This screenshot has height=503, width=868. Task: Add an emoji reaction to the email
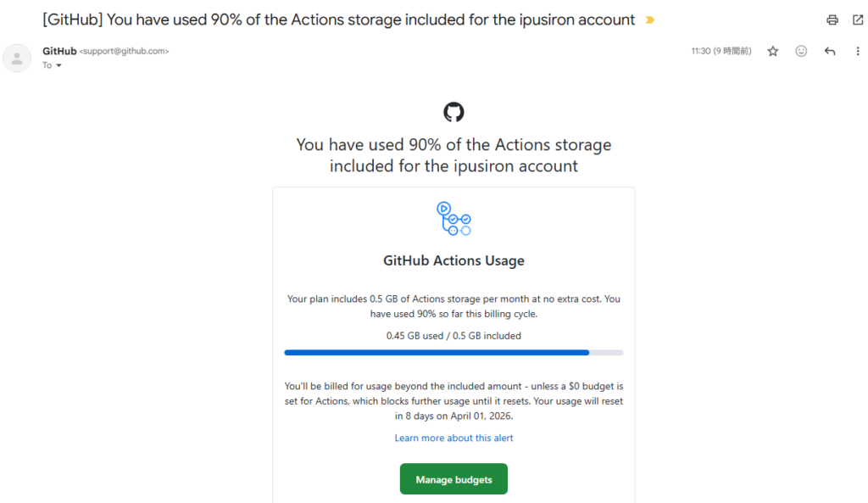pos(801,52)
